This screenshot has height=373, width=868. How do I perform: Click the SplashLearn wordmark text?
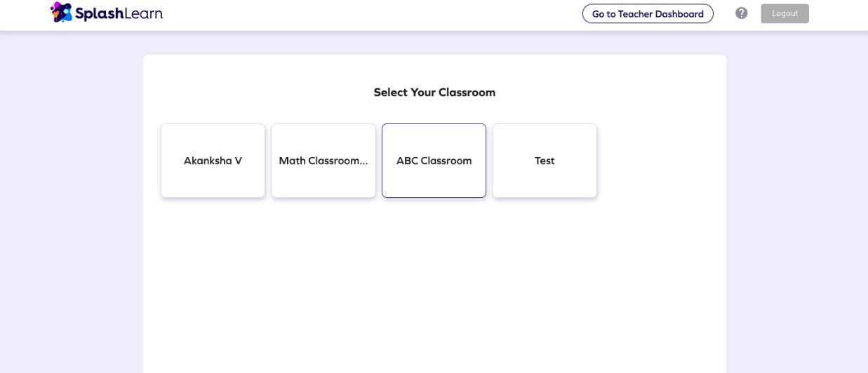119,13
